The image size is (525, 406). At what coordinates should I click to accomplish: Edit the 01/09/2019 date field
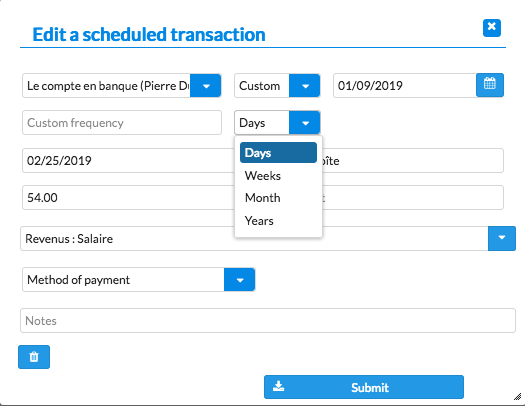point(404,86)
